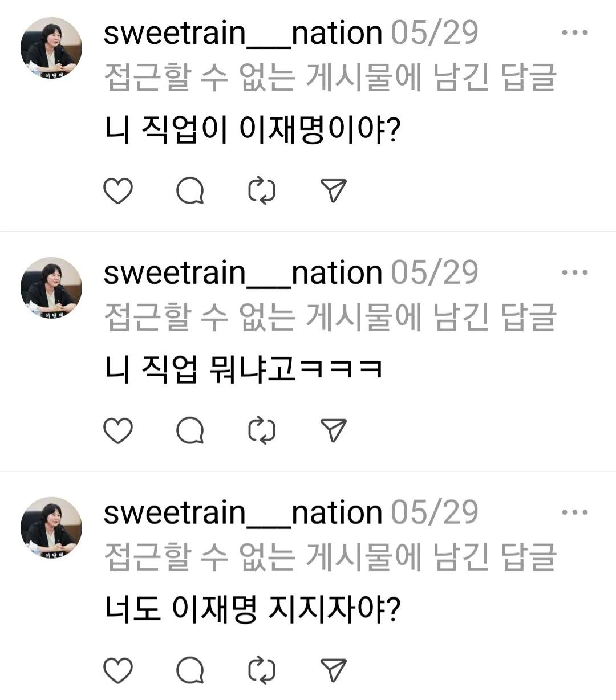This screenshot has width=616, height=700.
Task: Open sweetrain___nation profile from third reply username
Action: [243, 513]
